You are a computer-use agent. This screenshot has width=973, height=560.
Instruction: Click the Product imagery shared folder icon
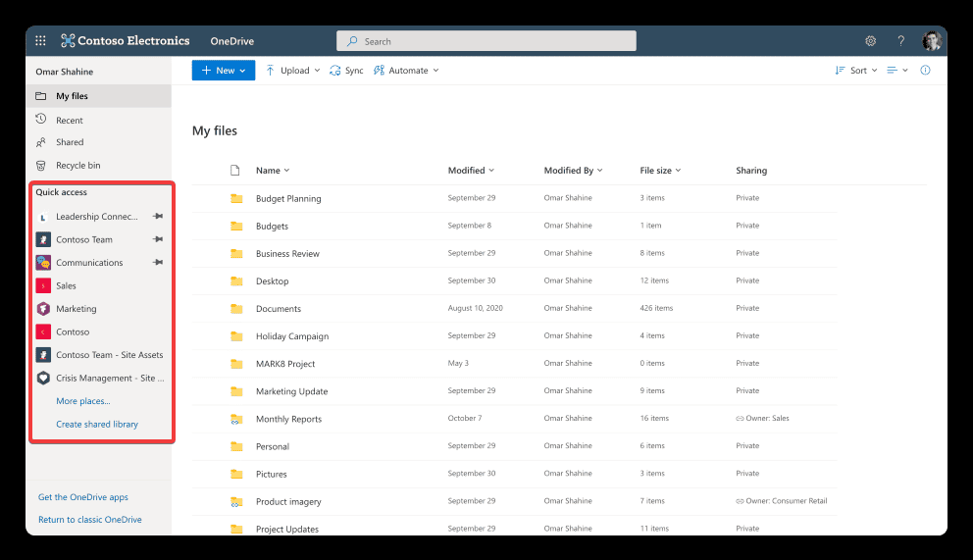[x=236, y=502]
